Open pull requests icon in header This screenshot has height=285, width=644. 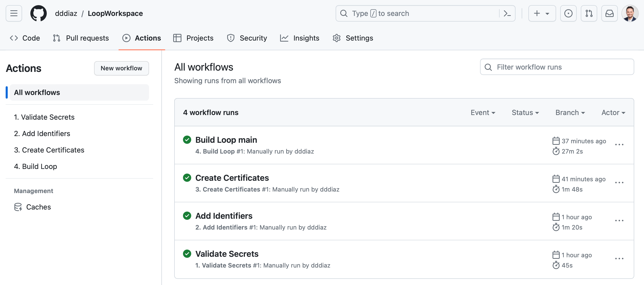coord(589,13)
